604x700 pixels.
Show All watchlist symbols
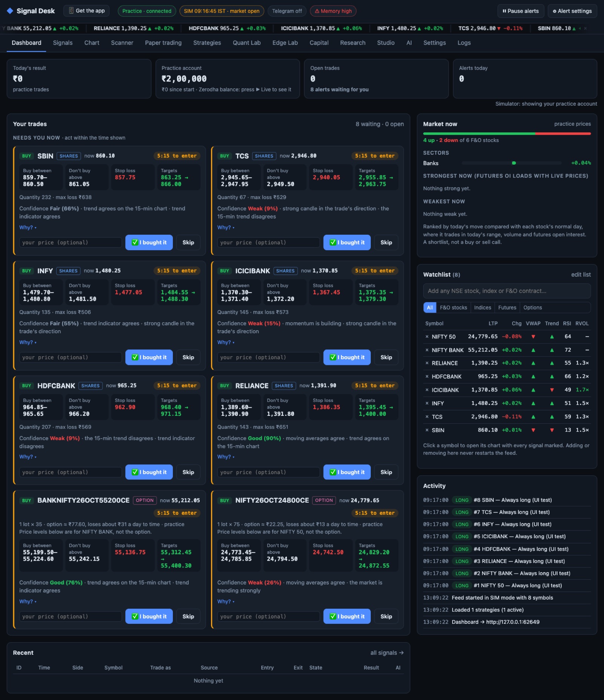[x=430, y=308]
